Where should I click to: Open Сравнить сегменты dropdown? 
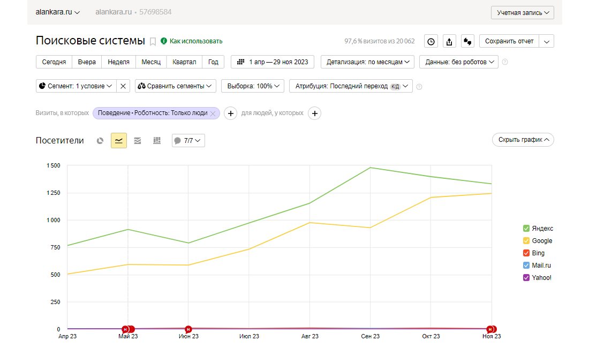176,86
